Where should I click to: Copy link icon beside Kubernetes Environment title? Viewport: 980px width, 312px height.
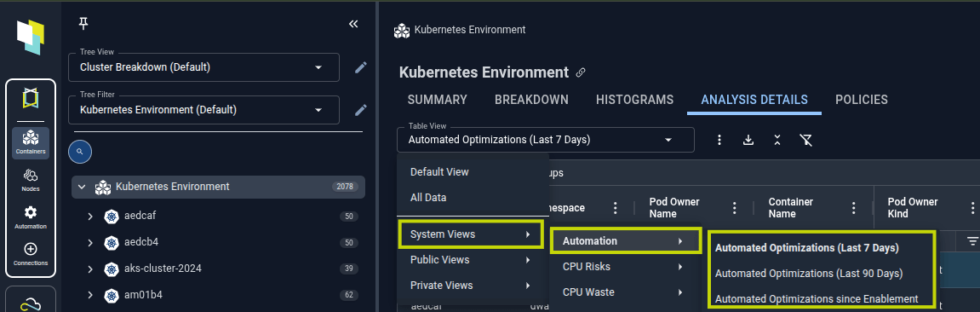tap(581, 72)
